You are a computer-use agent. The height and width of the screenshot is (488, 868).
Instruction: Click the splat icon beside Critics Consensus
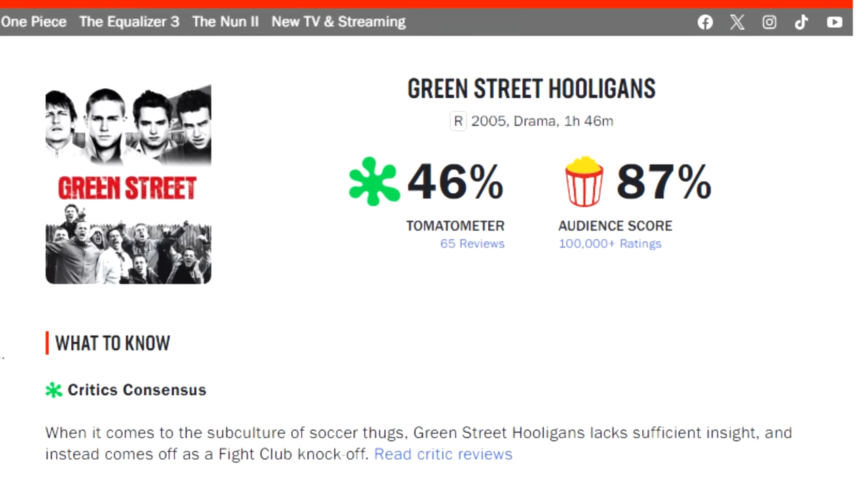coord(54,390)
